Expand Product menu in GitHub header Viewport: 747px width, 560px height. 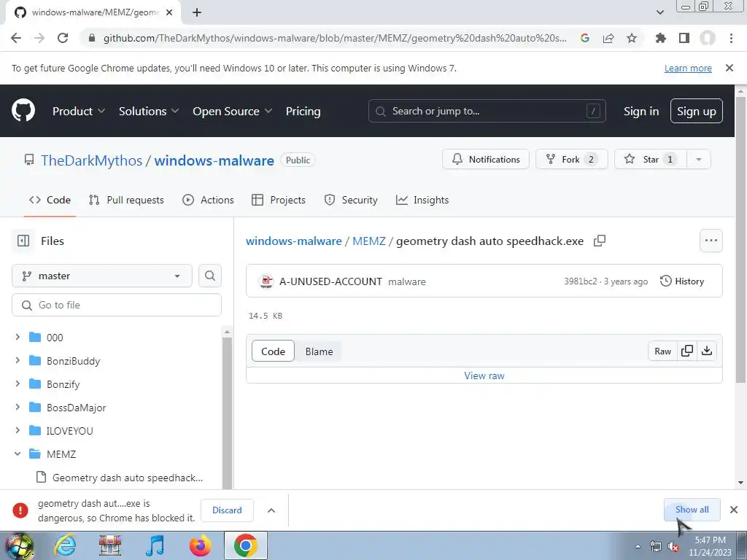pyautogui.click(x=79, y=111)
